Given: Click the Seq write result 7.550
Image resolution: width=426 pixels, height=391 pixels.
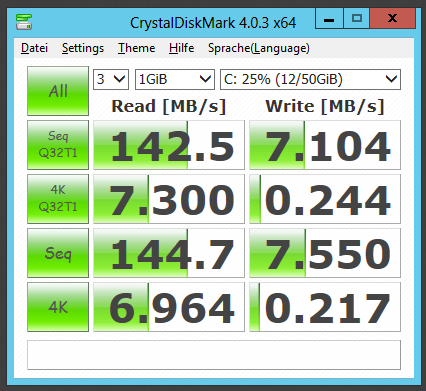Looking at the screenshot, I should [325, 253].
